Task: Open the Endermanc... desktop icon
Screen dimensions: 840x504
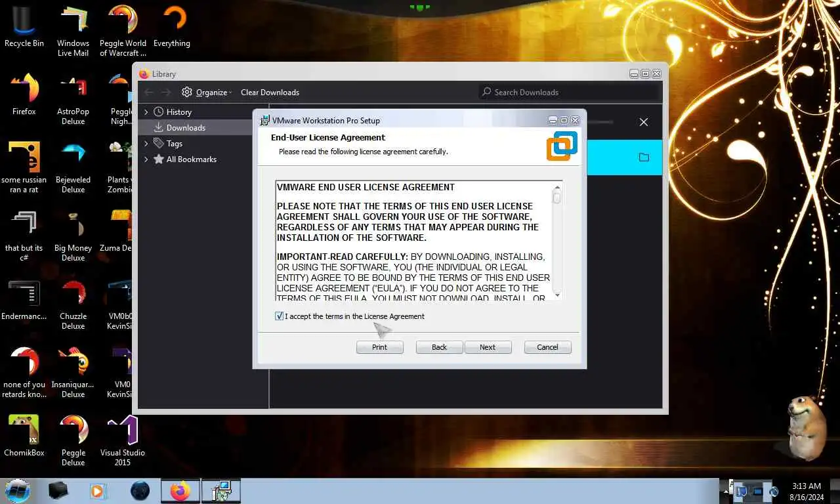Action: tap(24, 300)
